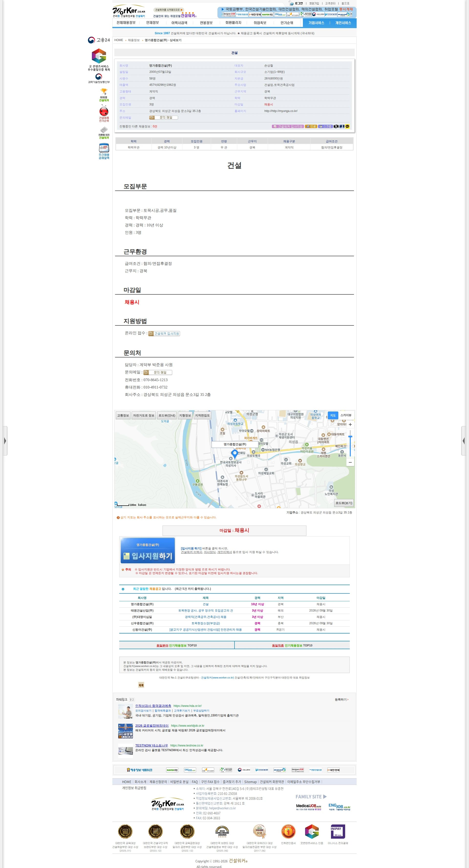Viewport: 469px width, 868px height.
Task: Click the 고객센터 link
Action: 330,3
